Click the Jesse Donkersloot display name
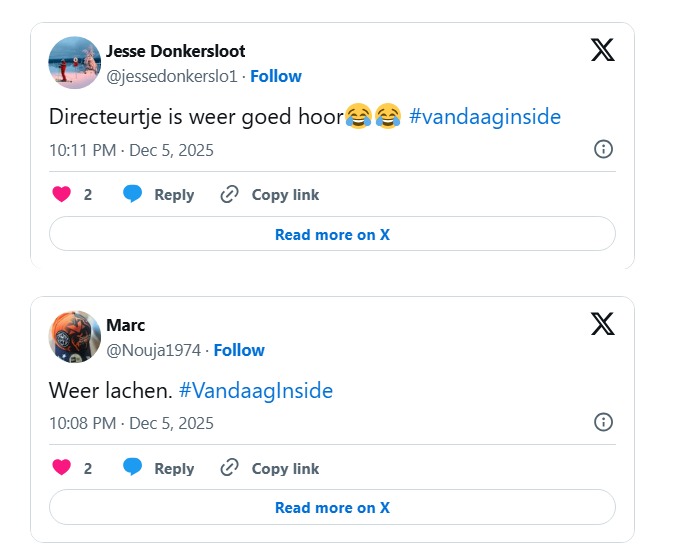This screenshot has height=545, width=678. click(175, 51)
